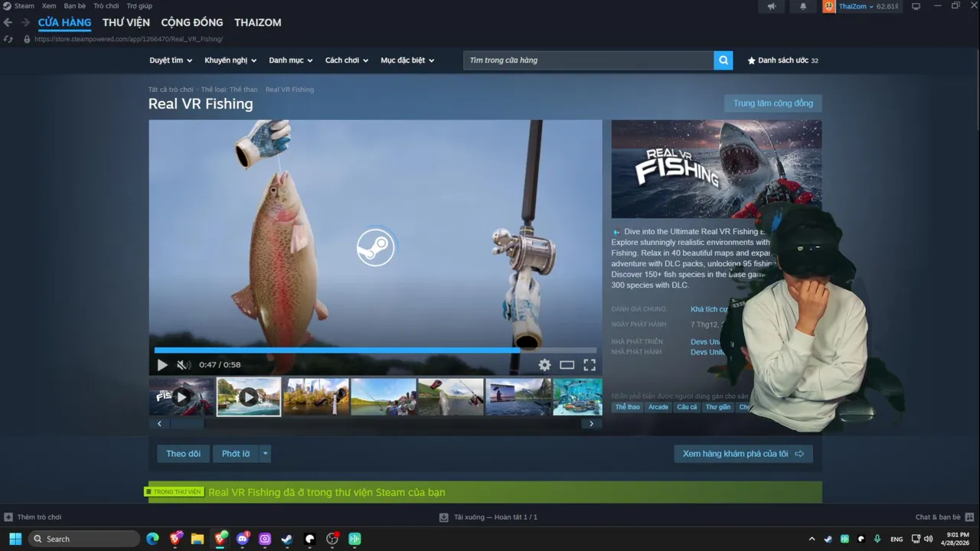Click Thêm trò chơi plus icon
This screenshot has width=980, height=551.
click(8, 517)
